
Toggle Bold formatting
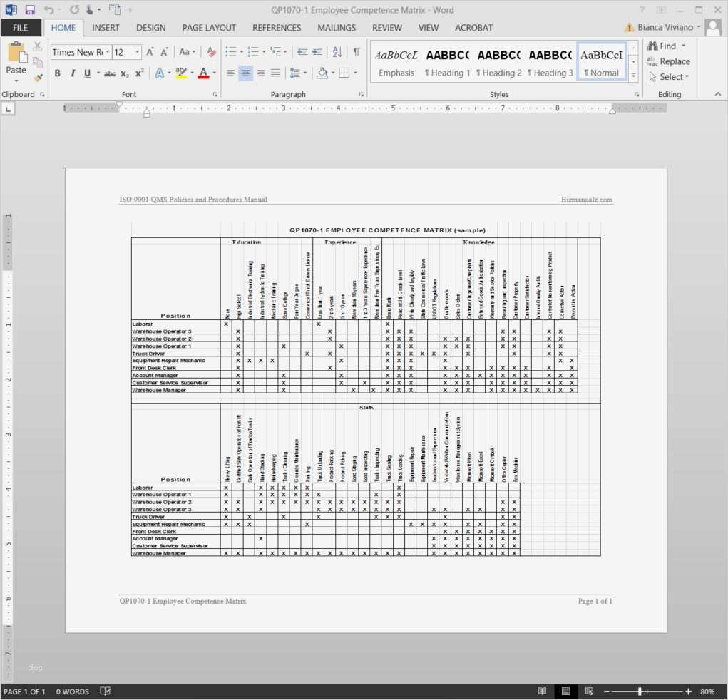57,73
